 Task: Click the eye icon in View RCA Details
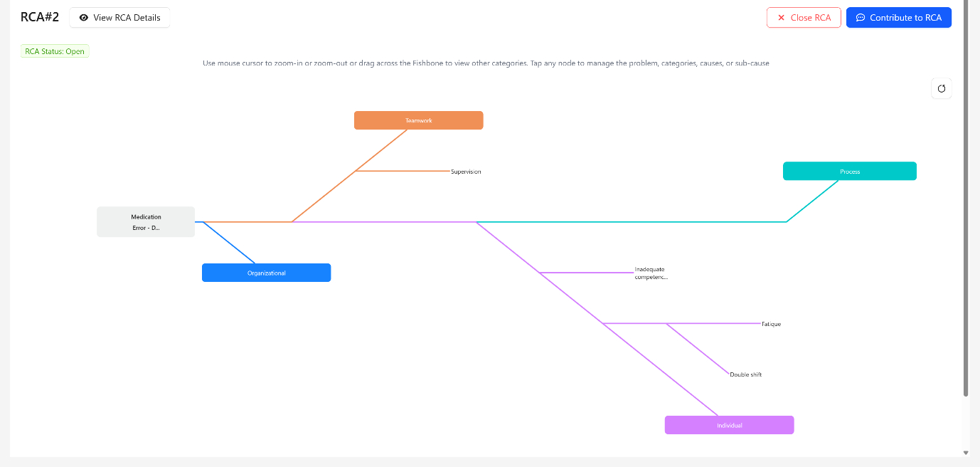point(84,18)
